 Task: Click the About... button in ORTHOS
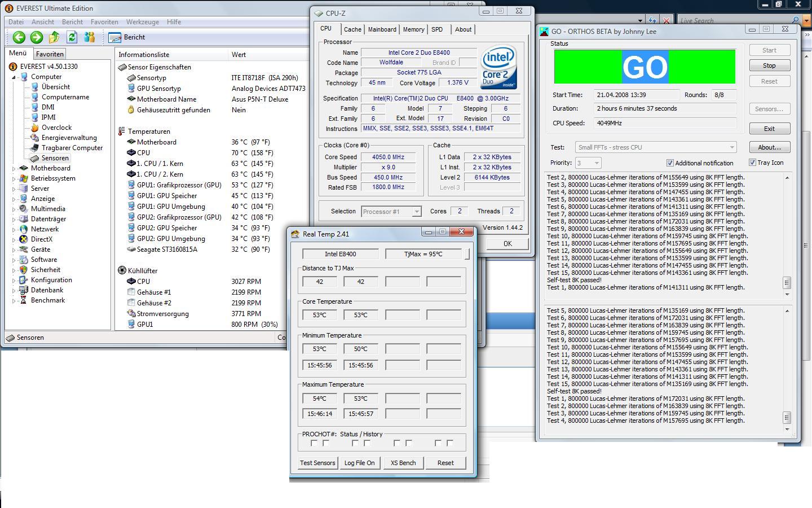(x=769, y=147)
